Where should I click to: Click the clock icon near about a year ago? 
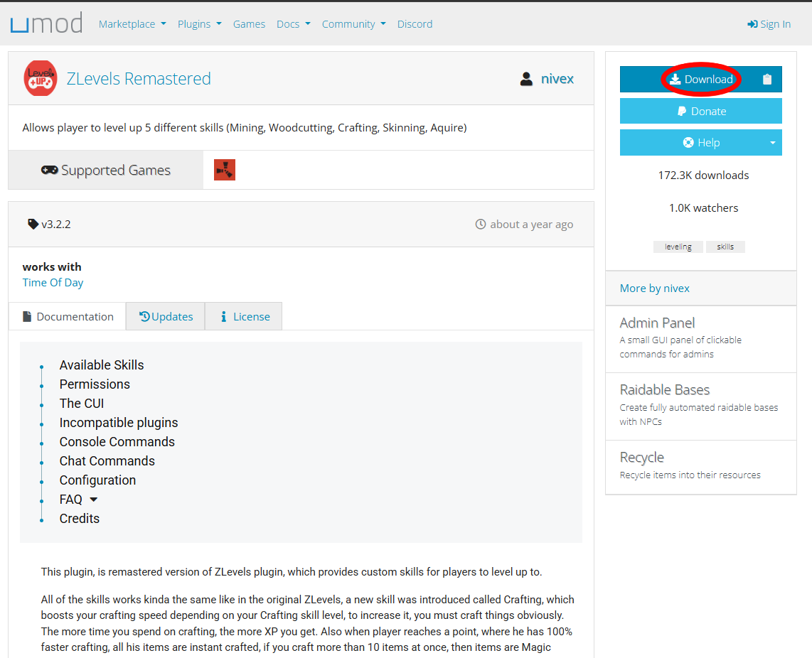(481, 224)
